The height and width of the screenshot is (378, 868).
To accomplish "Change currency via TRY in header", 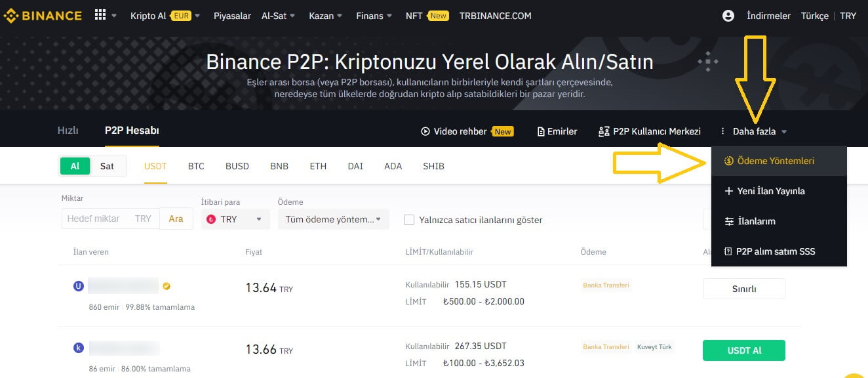I will (x=848, y=16).
